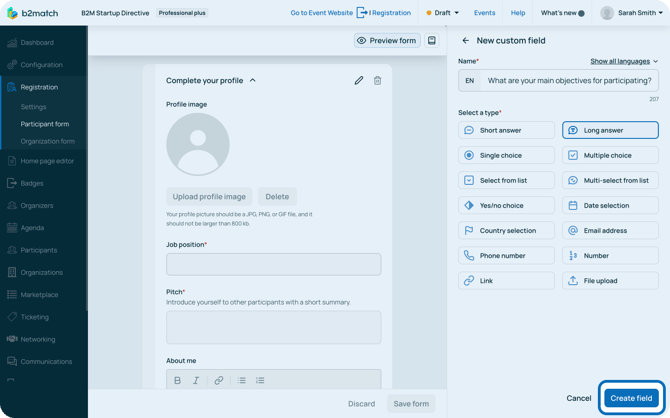670x418 pixels.
Task: Click Cancel in custom field panel
Action: 579,398
